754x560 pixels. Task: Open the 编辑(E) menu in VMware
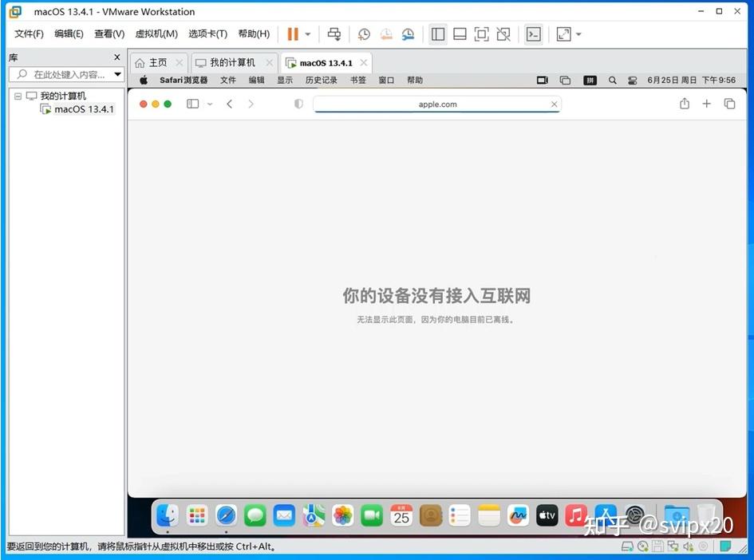click(69, 34)
